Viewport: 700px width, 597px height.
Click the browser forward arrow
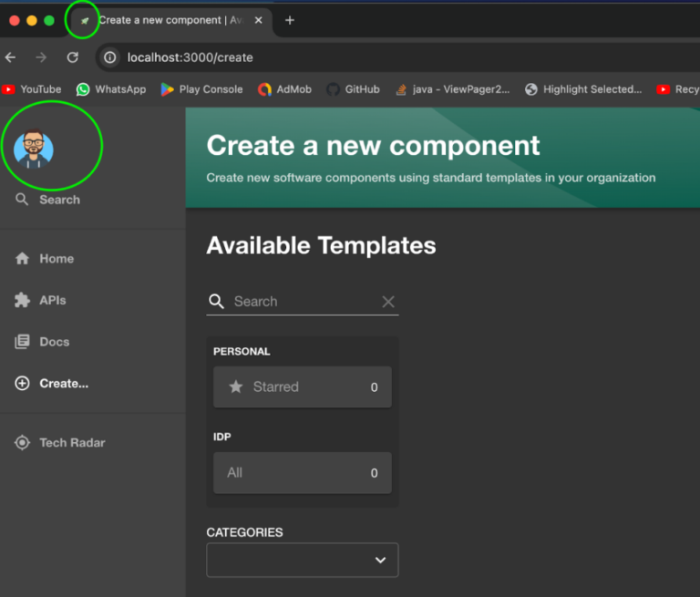click(41, 57)
